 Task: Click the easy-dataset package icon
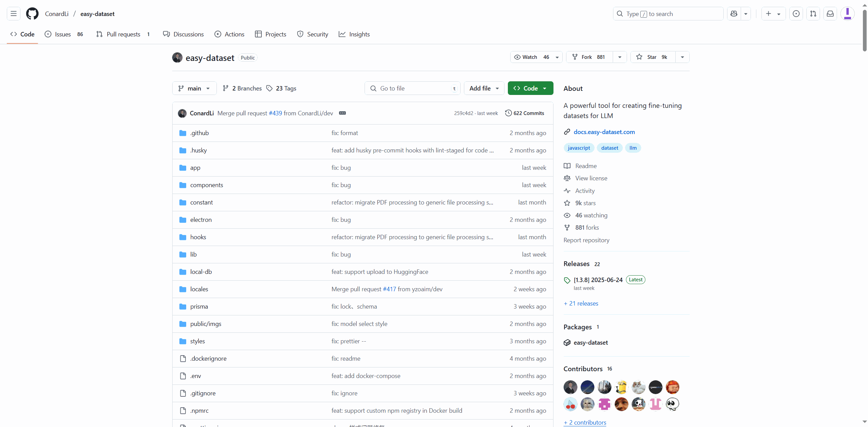(567, 343)
